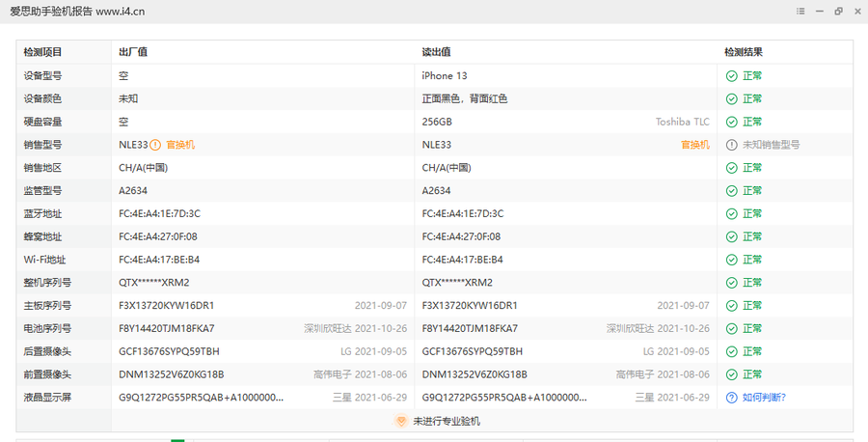Click green check icon in 设备型号 row
This screenshot has width=868, height=442.
coord(731,76)
